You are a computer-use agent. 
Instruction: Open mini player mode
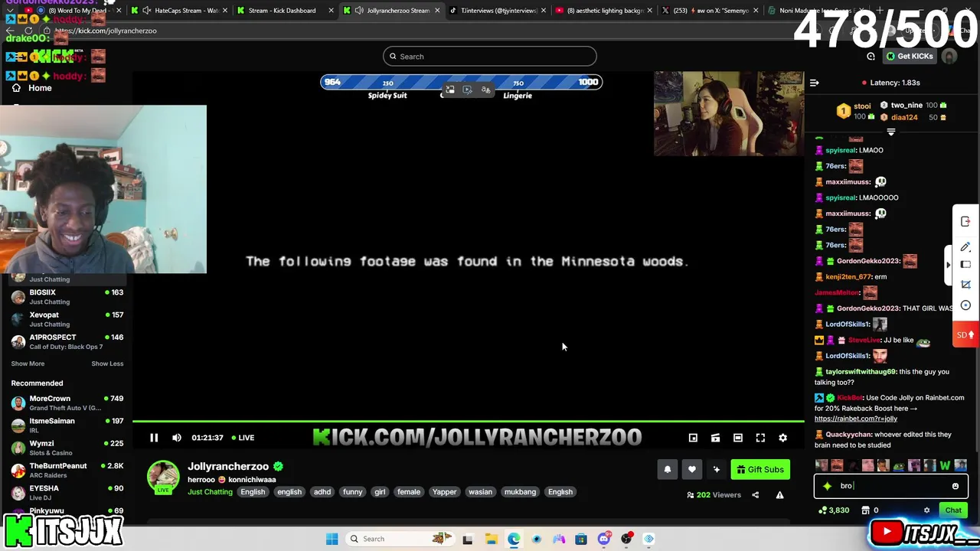click(693, 438)
